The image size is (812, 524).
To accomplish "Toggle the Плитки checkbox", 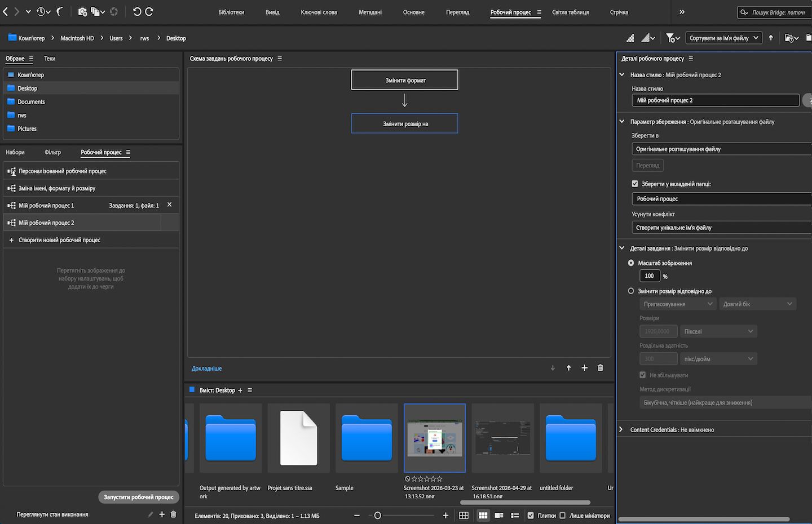I will point(531,516).
